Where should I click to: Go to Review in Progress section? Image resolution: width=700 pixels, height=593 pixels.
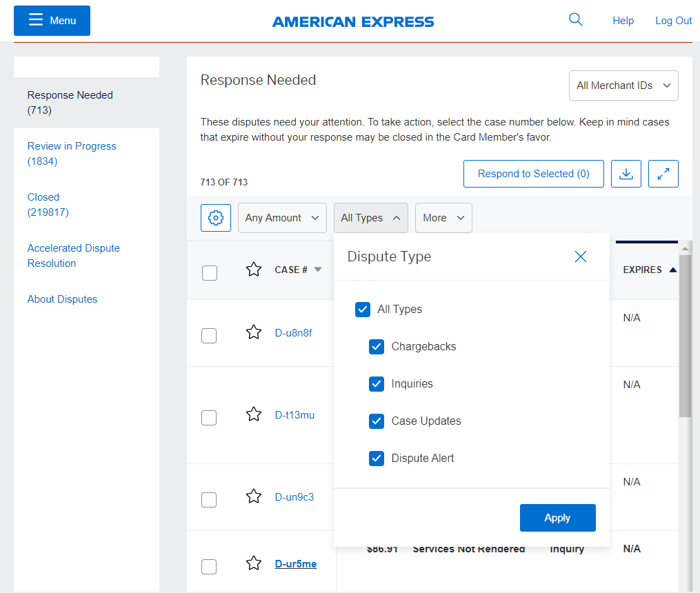point(72,146)
